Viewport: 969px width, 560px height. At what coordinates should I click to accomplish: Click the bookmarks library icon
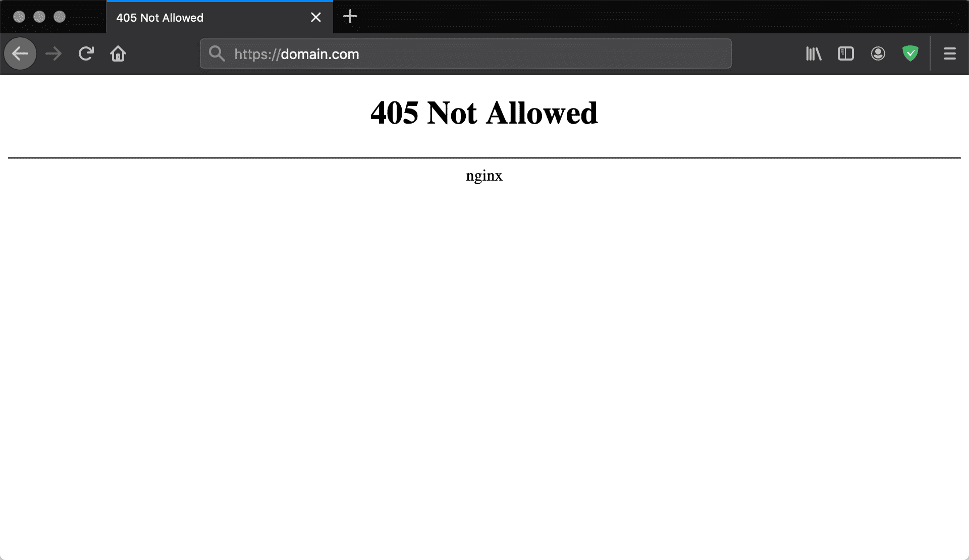pos(814,53)
